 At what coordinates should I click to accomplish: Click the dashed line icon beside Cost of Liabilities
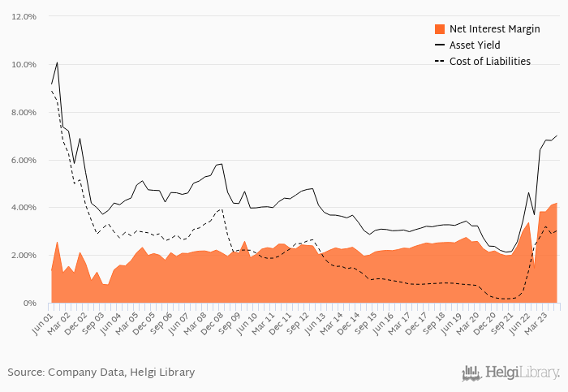point(440,61)
